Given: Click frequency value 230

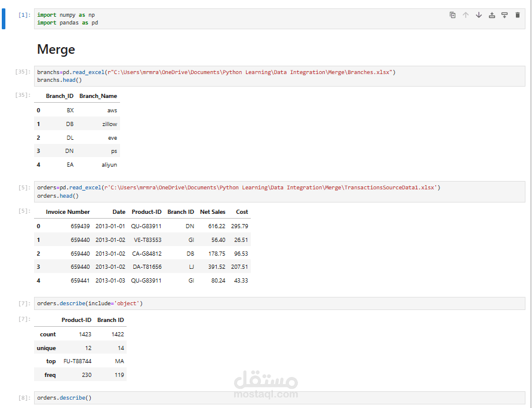Looking at the screenshot, I should [87, 375].
